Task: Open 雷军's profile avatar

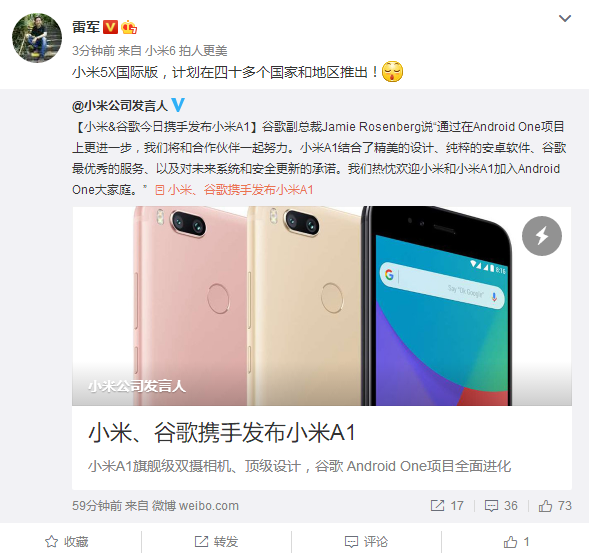Action: coord(37,38)
